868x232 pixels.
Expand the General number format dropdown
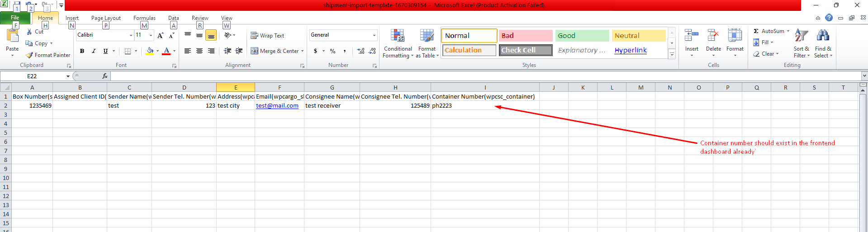pos(374,35)
